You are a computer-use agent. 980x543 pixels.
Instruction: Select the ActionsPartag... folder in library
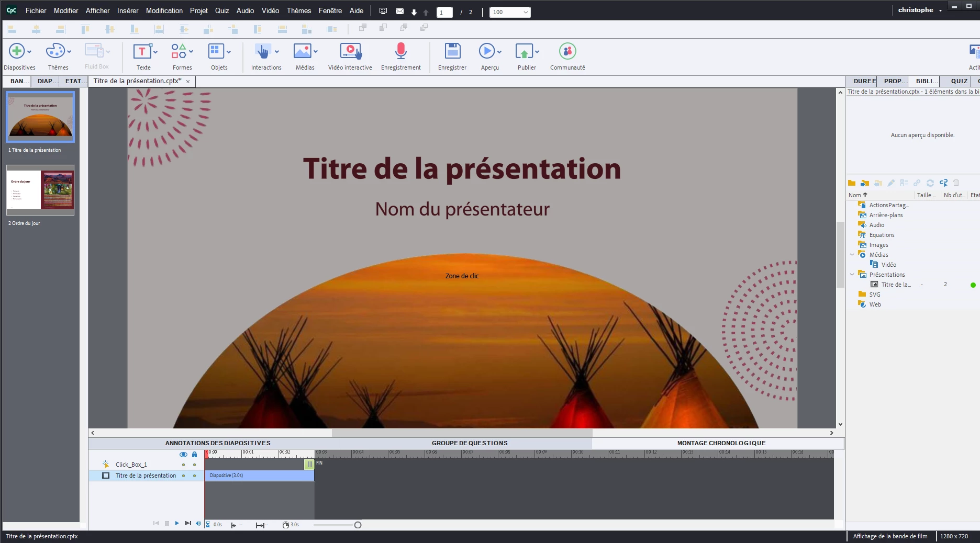tap(889, 205)
